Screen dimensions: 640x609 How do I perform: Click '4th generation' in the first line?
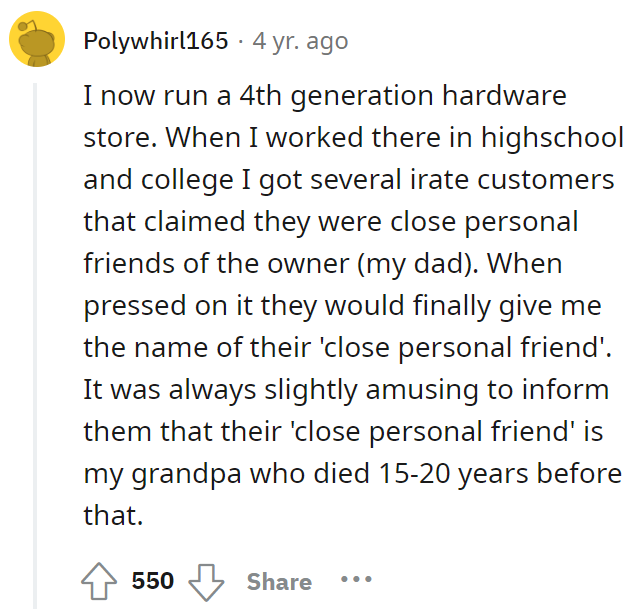pyautogui.click(x=336, y=97)
